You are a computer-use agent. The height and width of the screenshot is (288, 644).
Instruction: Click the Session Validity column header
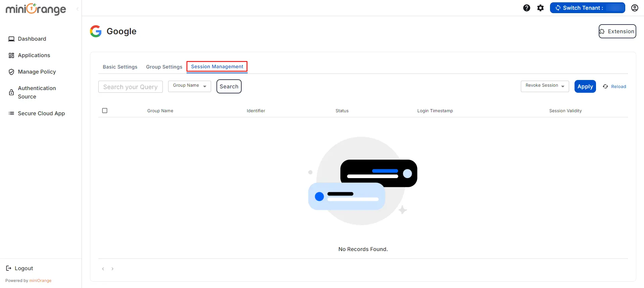[x=565, y=111]
